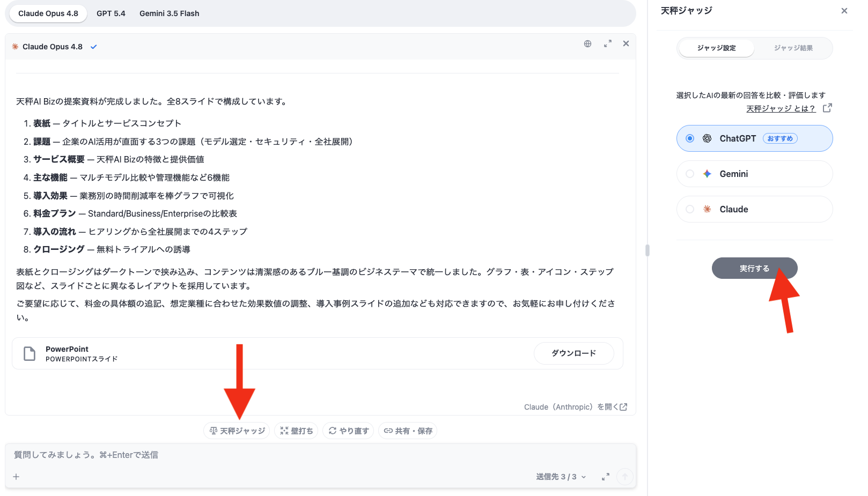Click the おすすめ badge next to ChatGPT
This screenshot has width=868, height=496.
780,138
